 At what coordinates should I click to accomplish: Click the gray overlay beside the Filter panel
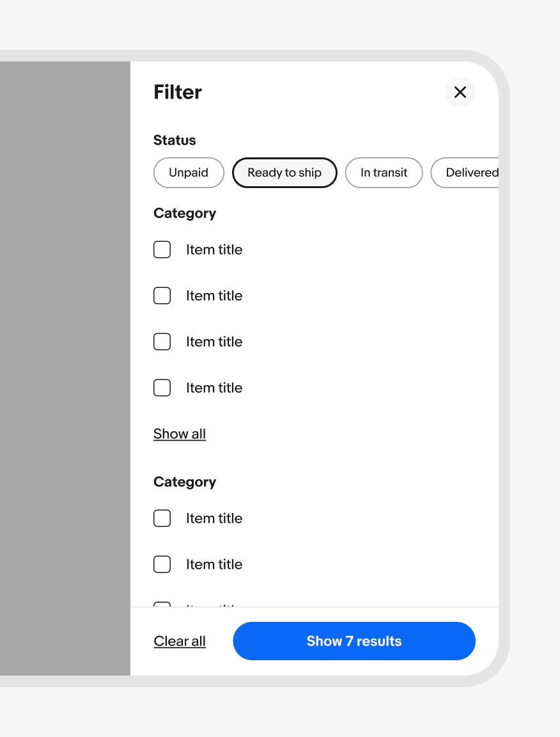[x=64, y=368]
